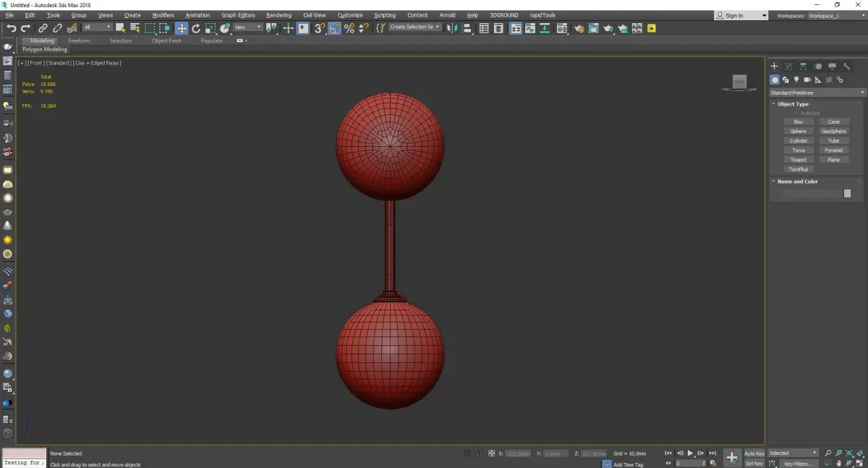Viewport: 868px width, 468px height.
Task: Toggle the Scene Explorer display
Action: click(484, 28)
